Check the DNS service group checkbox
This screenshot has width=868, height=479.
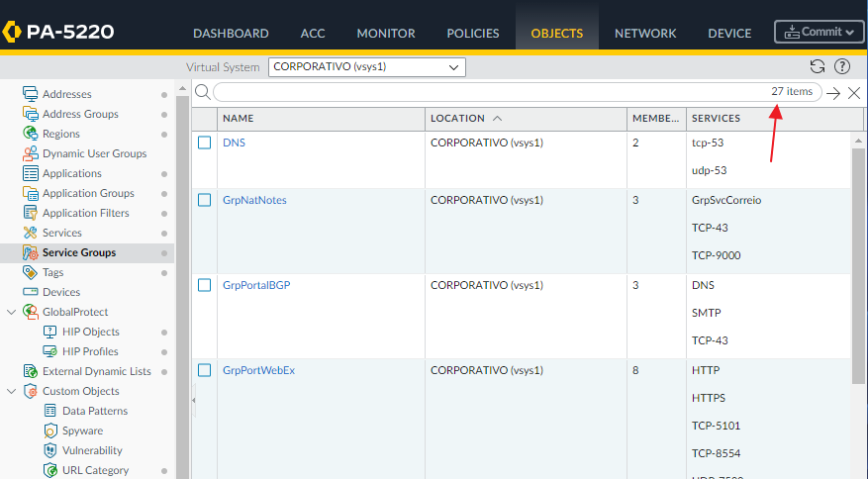click(x=205, y=143)
